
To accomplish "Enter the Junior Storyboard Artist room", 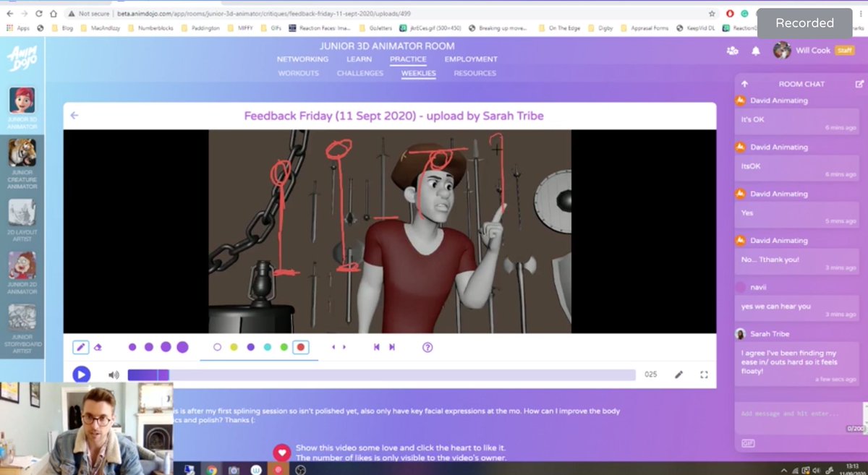I will pos(22,330).
